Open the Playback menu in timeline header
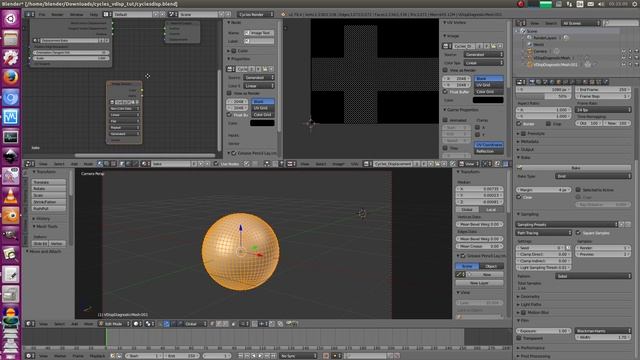Screen dimensions: 640x360 pos(97,356)
